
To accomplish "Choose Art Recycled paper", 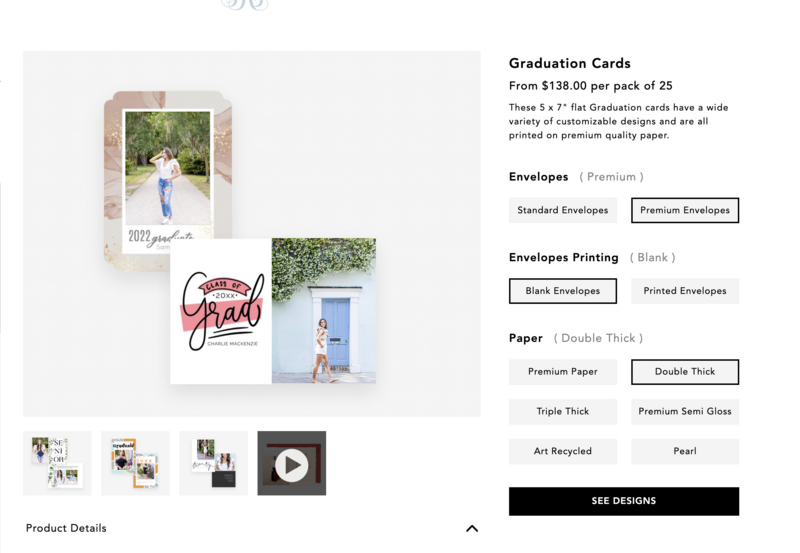I will pyautogui.click(x=563, y=451).
